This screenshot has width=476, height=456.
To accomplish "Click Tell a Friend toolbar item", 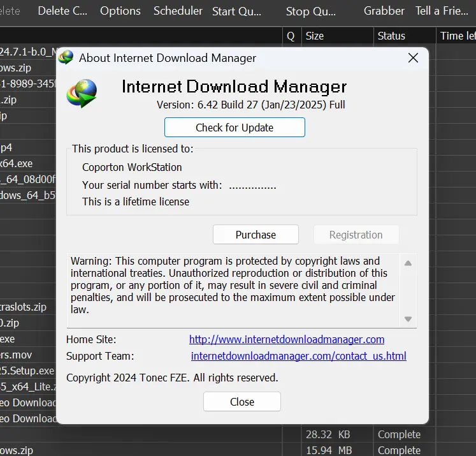I will click(x=442, y=11).
